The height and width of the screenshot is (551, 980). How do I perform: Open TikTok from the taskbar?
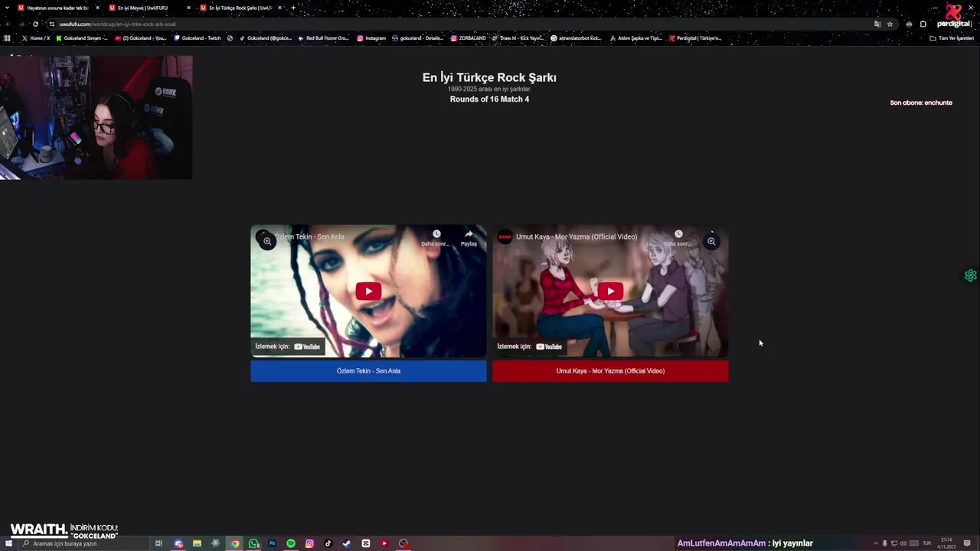(x=328, y=543)
